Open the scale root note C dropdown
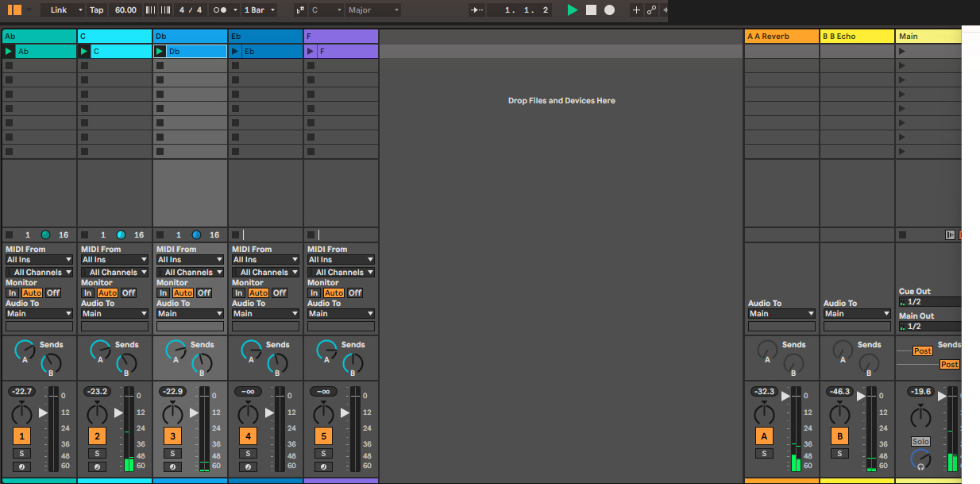Screen dimensions: 980x484 [x=326, y=10]
